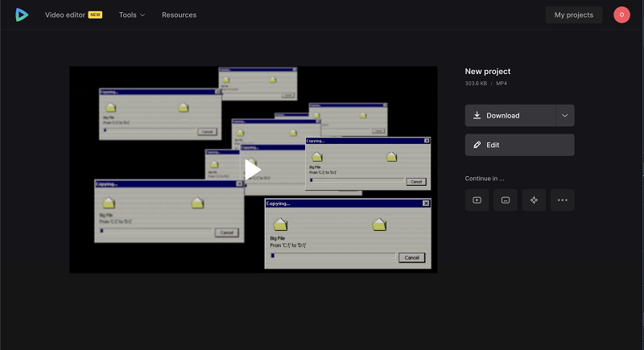Open the Resources page
644x350 pixels.
click(179, 14)
